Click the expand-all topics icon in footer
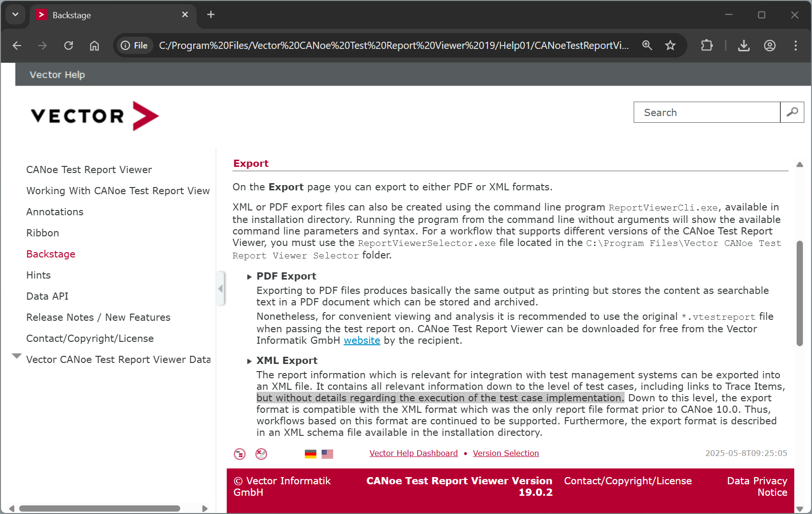812x514 pixels. click(240, 454)
